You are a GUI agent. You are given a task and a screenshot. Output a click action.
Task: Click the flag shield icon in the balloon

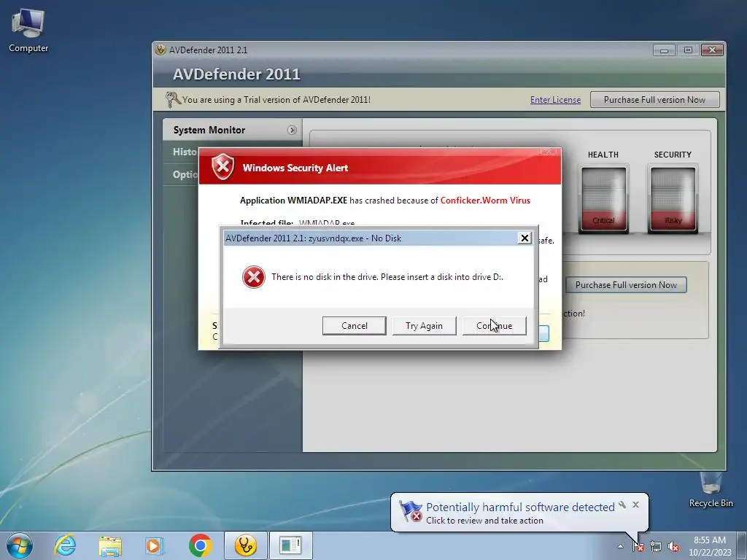[411, 511]
